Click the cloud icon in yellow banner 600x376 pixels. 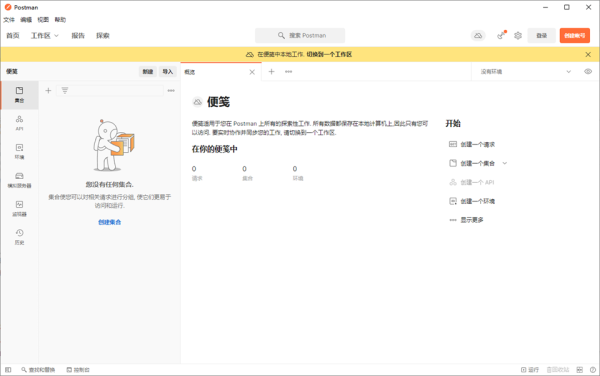(250, 55)
